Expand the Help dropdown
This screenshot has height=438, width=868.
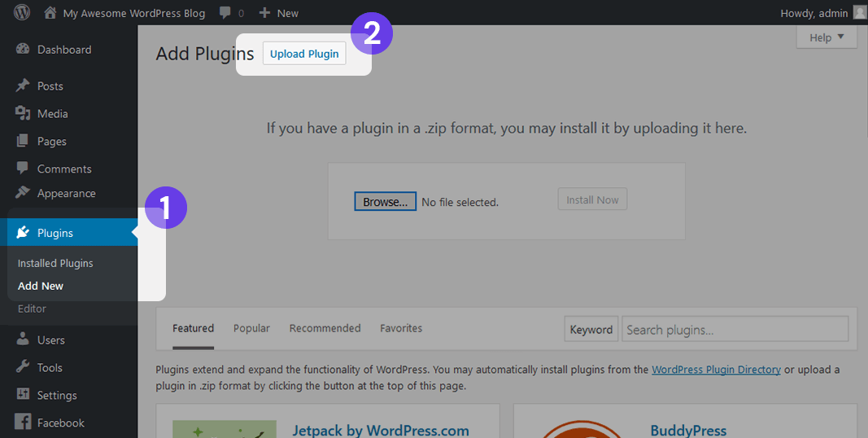pyautogui.click(x=827, y=37)
